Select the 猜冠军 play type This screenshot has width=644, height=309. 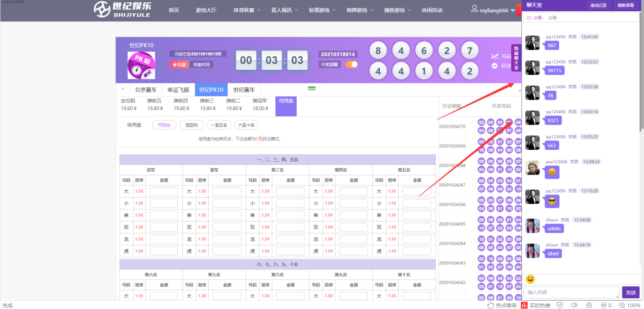259,104
